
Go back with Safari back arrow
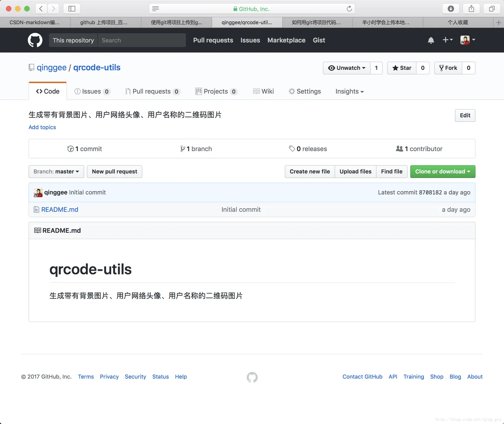[x=41, y=9]
